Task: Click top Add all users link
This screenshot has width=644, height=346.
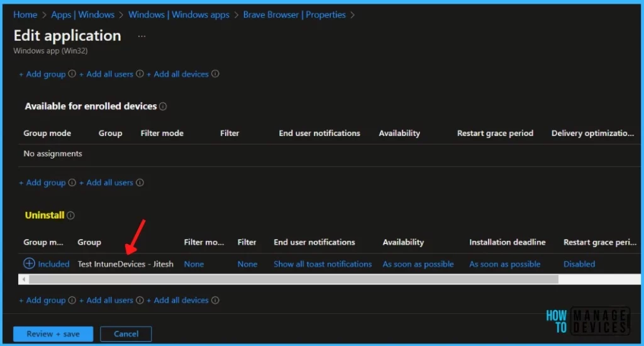Action: (106, 74)
